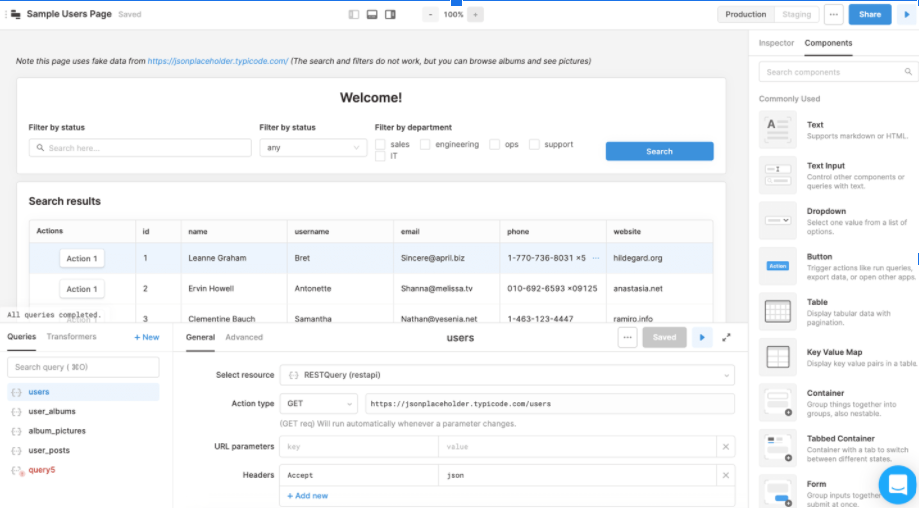Open the Select resource RESTQuery dropdown
Viewport: 919px width, 508px height.
(506, 375)
